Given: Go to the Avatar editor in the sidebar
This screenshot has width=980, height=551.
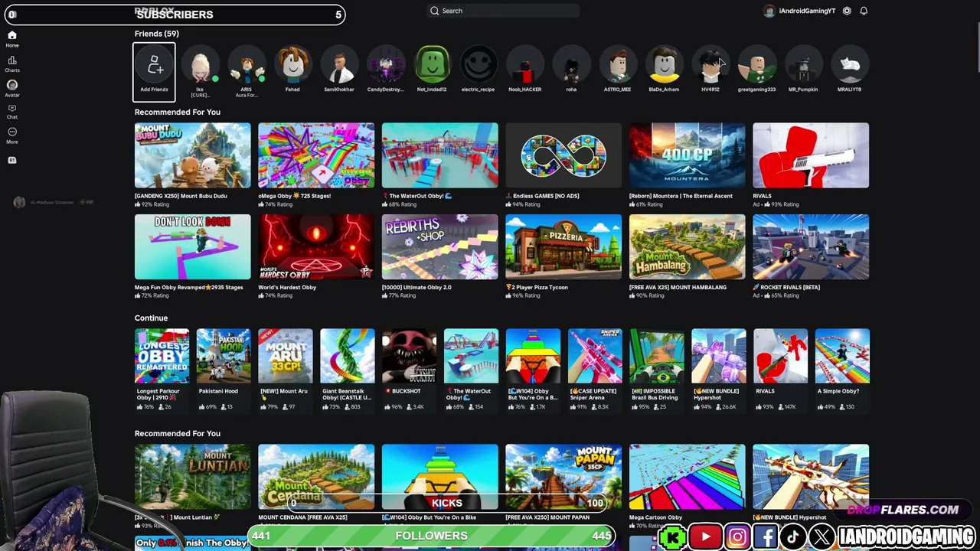Looking at the screenshot, I should 12,88.
